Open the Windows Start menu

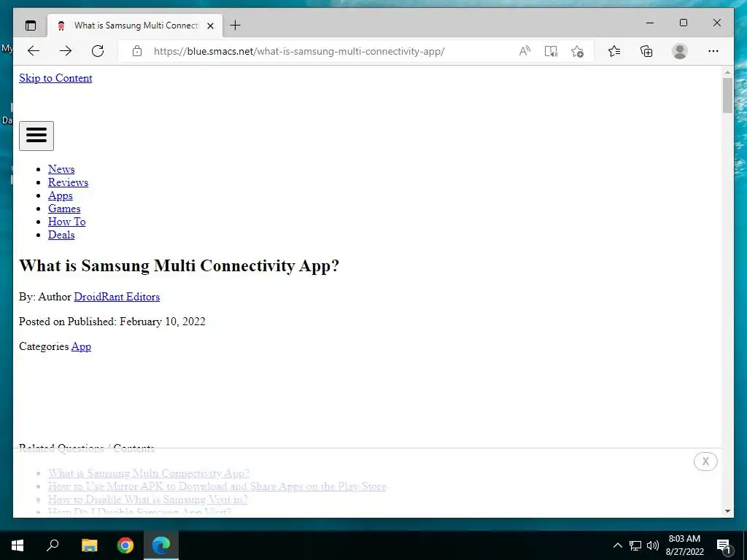(x=18, y=545)
